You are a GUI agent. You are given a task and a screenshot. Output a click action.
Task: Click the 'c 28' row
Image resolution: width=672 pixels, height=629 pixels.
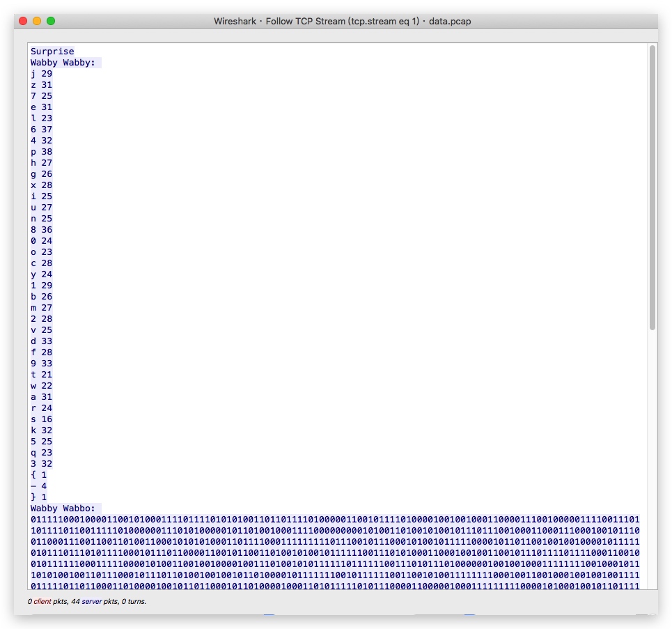click(41, 263)
